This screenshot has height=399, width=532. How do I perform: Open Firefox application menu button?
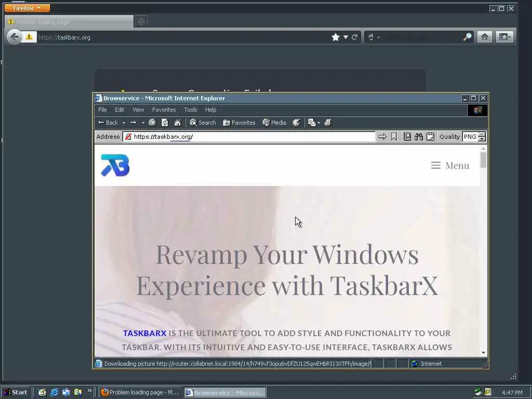pyautogui.click(x=27, y=8)
